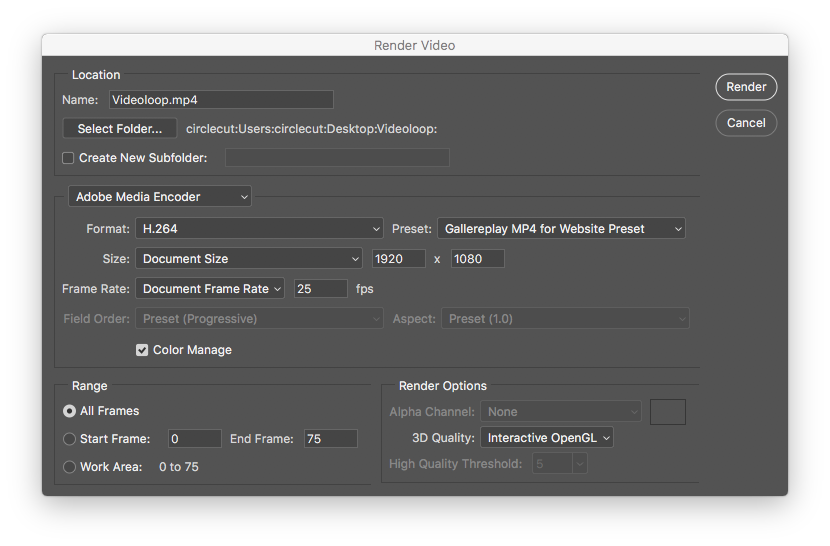Edit the Name field Videoloop.mp4

(221, 100)
